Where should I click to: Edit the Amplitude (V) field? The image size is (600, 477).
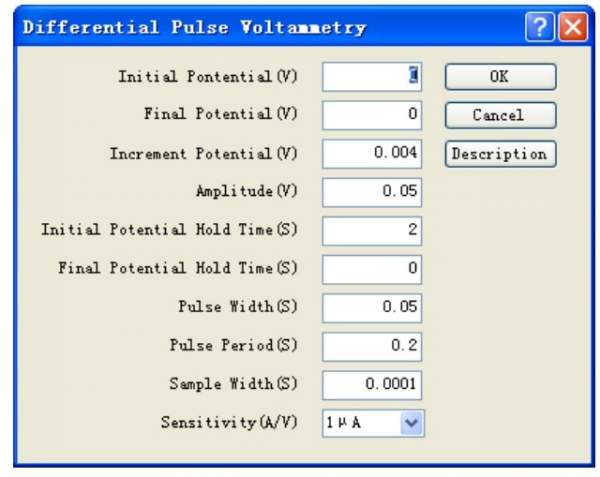tap(372, 192)
